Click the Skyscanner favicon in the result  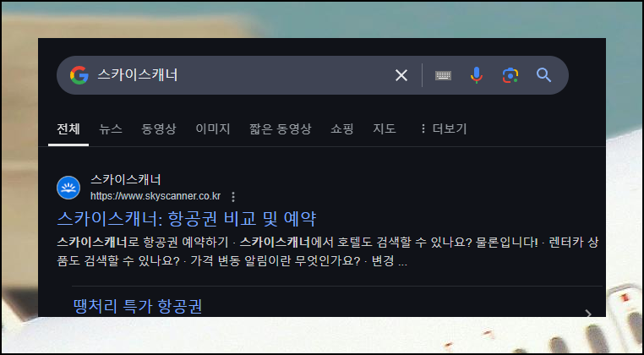tap(68, 188)
